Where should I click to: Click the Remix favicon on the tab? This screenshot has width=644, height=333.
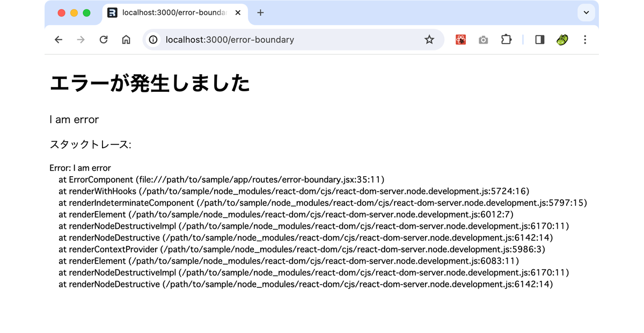pyautogui.click(x=113, y=13)
